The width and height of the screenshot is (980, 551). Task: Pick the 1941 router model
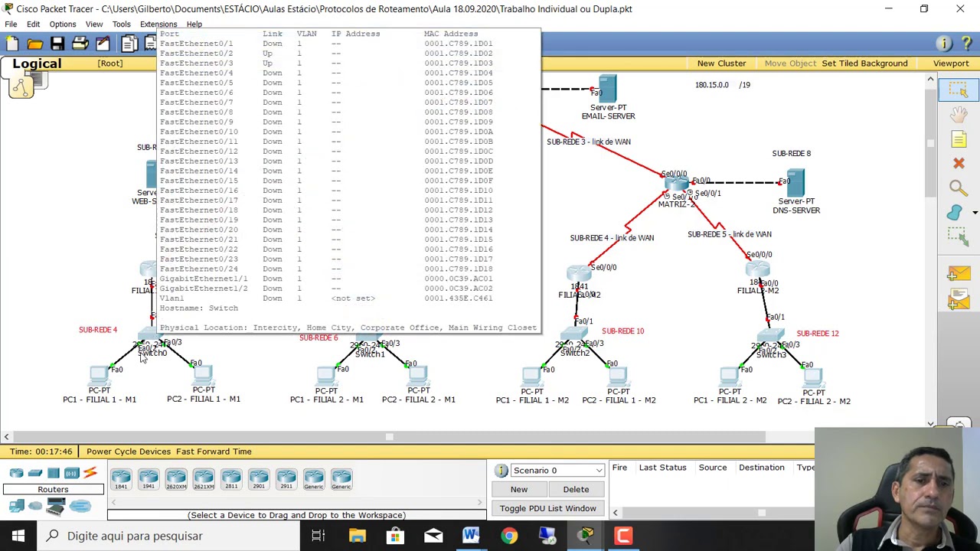[x=149, y=478]
